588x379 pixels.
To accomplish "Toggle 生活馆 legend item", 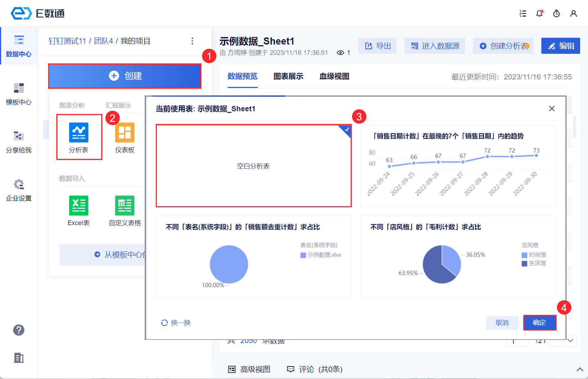I will [x=533, y=263].
